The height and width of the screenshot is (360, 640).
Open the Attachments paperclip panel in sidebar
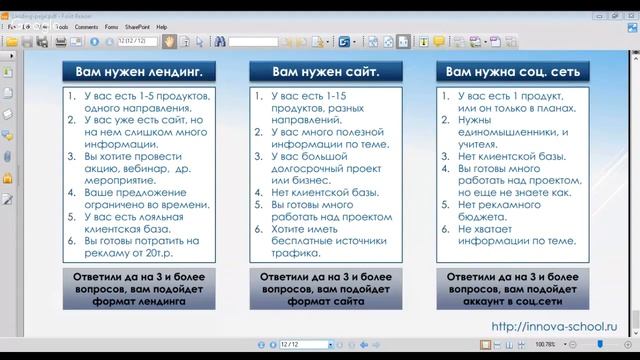8,157
